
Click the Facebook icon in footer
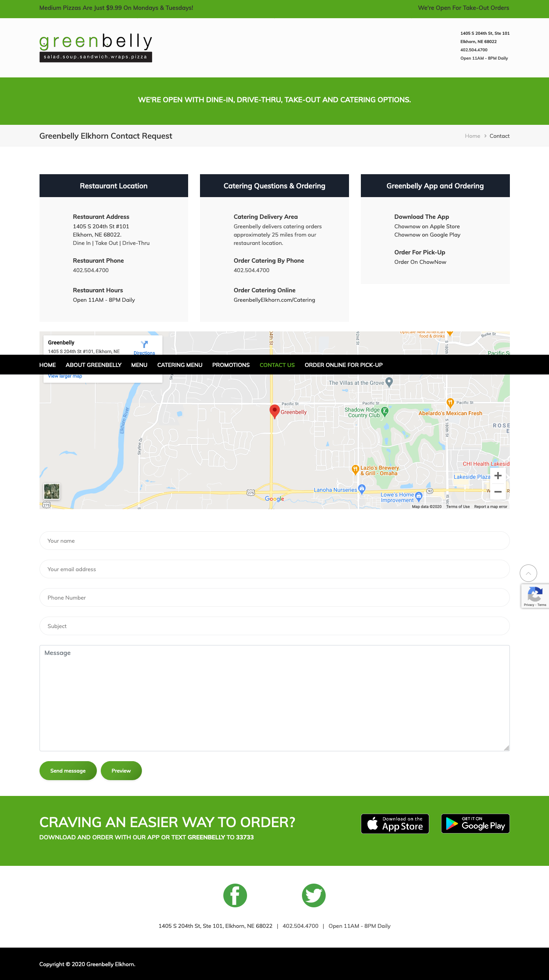(235, 895)
